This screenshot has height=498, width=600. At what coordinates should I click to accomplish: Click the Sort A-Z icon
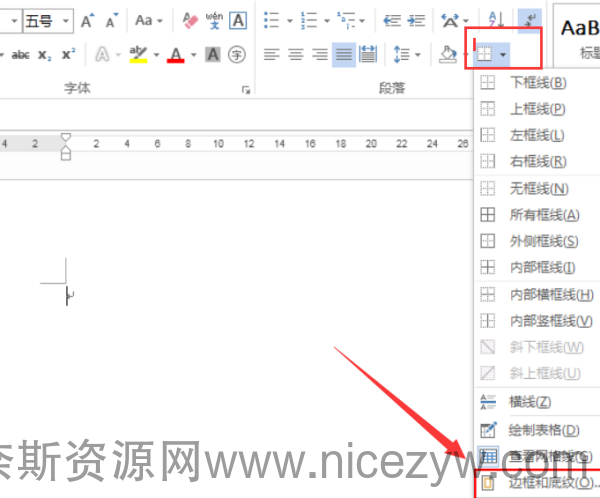pyautogui.click(x=497, y=20)
